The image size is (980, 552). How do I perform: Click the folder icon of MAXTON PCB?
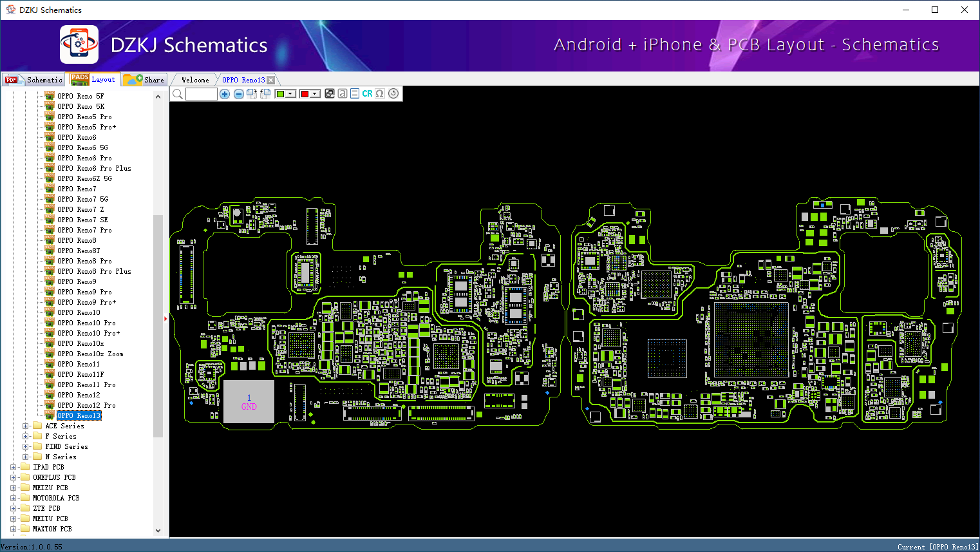pos(25,529)
